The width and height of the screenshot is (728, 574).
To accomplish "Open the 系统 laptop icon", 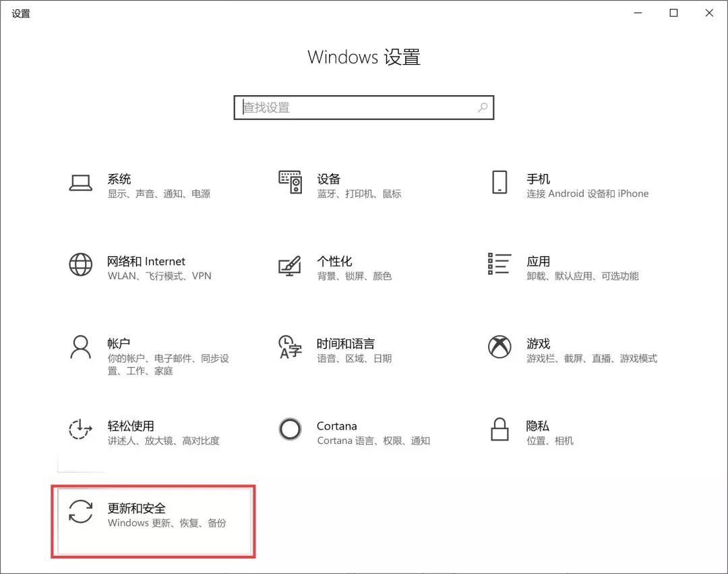I will (x=81, y=183).
